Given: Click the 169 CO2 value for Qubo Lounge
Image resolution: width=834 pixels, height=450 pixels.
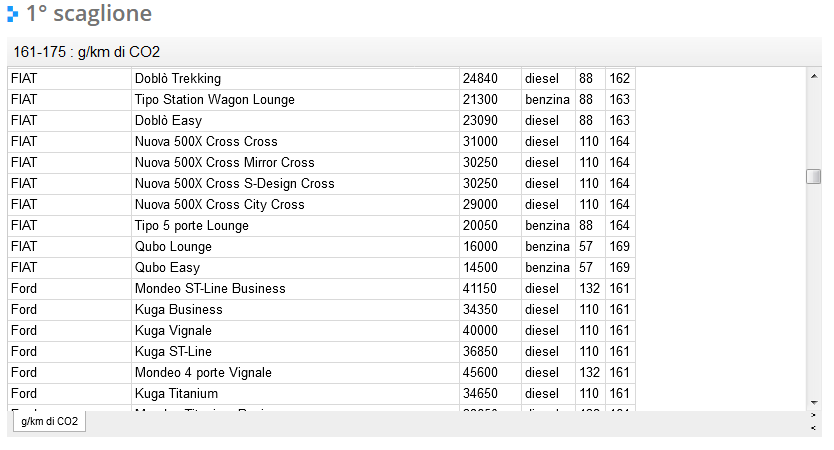Looking at the screenshot, I should (x=620, y=247).
